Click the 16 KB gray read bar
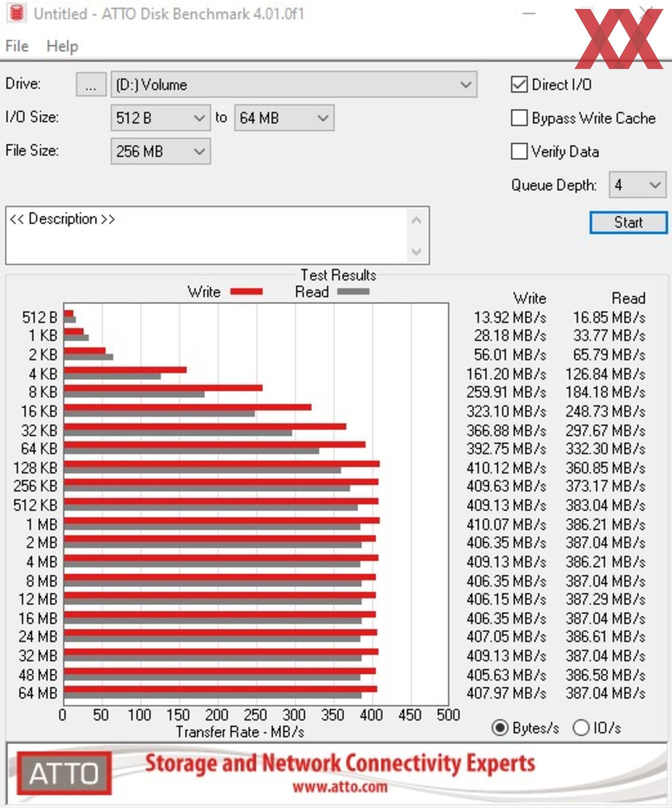Screen dimensions: 672x808 (160, 413)
